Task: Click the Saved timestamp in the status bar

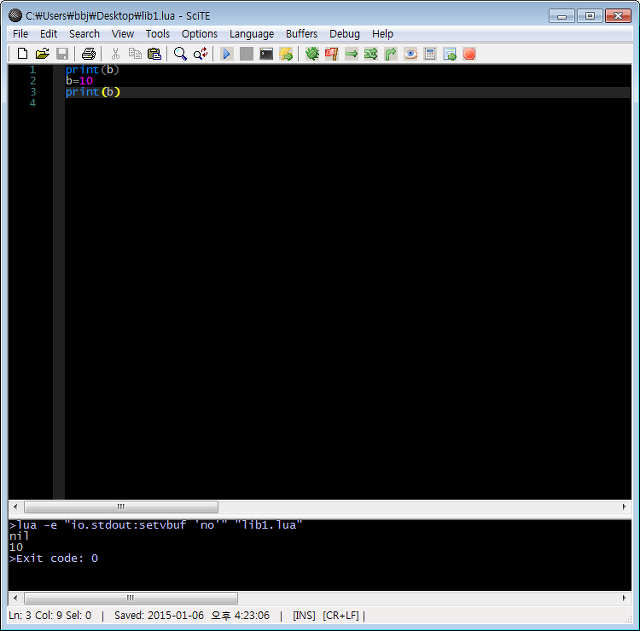Action: (192, 615)
